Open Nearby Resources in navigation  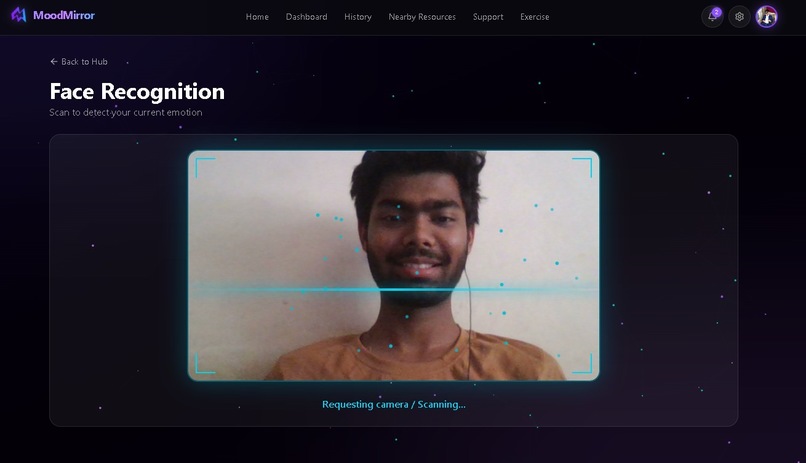coord(422,17)
